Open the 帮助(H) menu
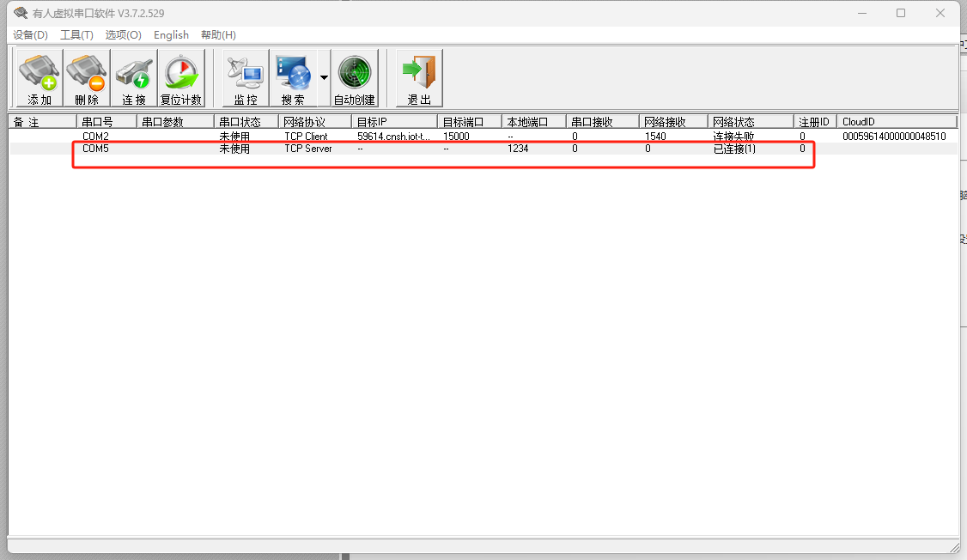The width and height of the screenshot is (967, 560). (x=218, y=35)
